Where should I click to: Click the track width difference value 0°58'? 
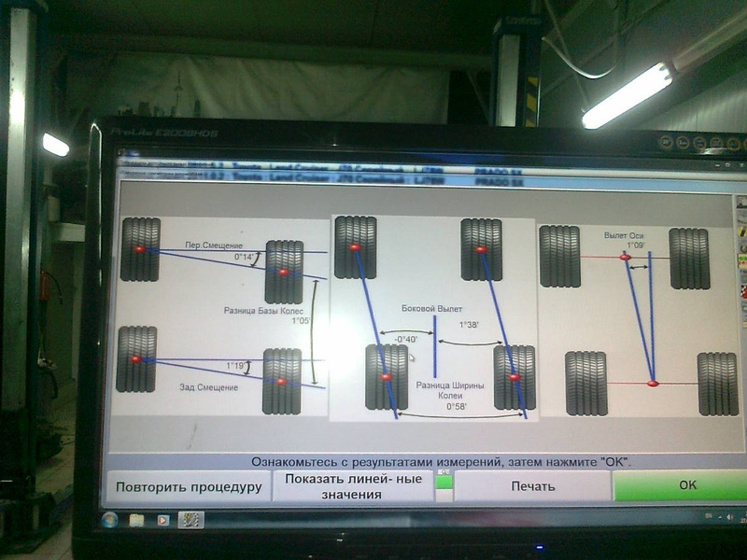click(457, 407)
